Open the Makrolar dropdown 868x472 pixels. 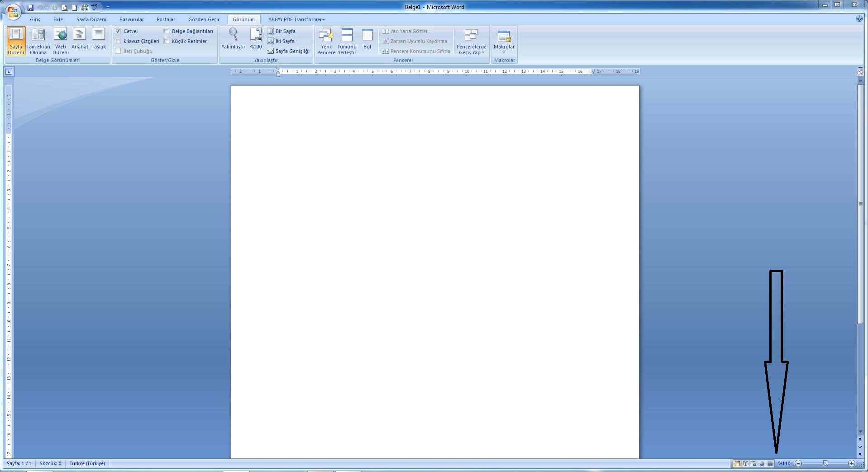[504, 41]
